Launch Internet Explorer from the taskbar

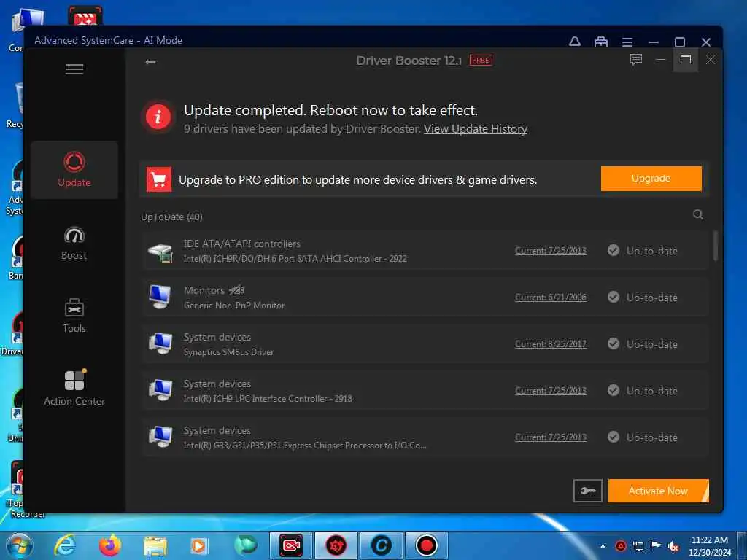click(x=65, y=545)
